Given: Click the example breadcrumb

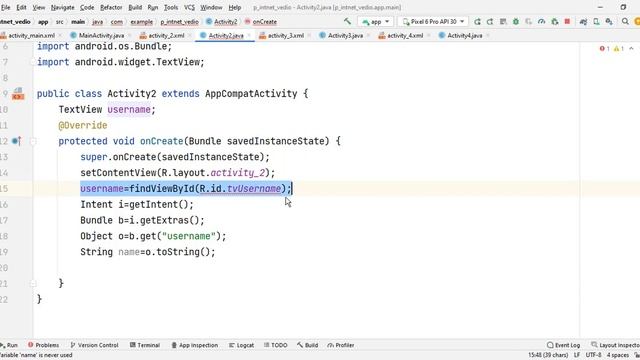Looking at the screenshot, I should 142,22.
